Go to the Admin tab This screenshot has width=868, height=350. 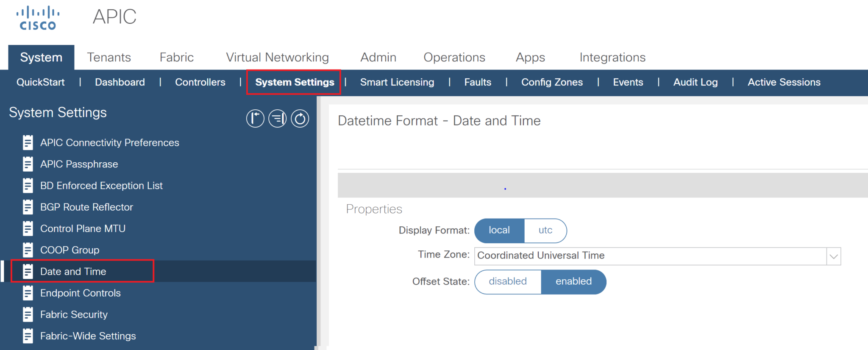coord(378,57)
